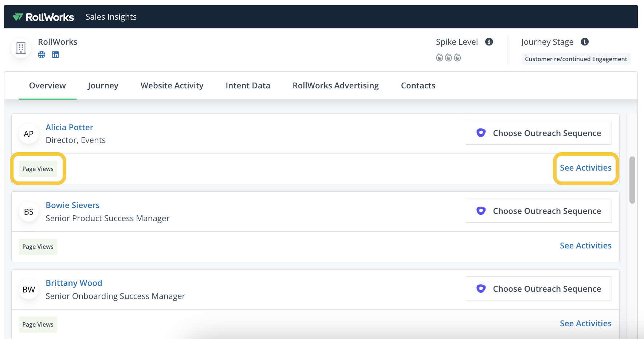Click the Journey Stage info icon
This screenshot has width=644, height=339.
pos(585,42)
